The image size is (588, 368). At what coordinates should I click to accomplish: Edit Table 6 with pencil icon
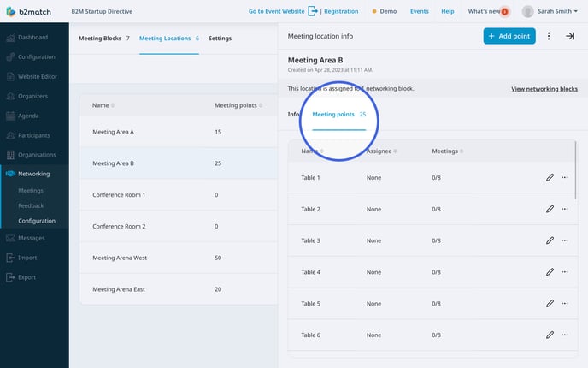click(550, 335)
